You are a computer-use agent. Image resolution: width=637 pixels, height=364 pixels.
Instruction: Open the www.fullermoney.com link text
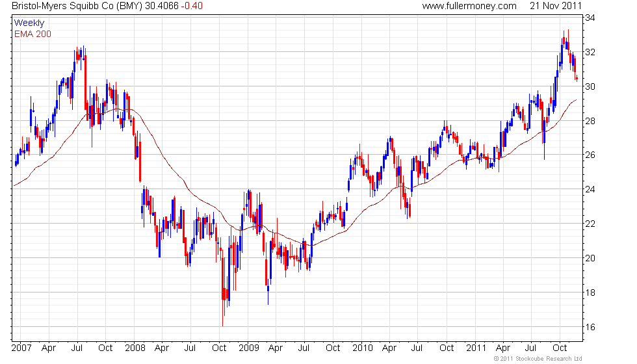pos(469,6)
